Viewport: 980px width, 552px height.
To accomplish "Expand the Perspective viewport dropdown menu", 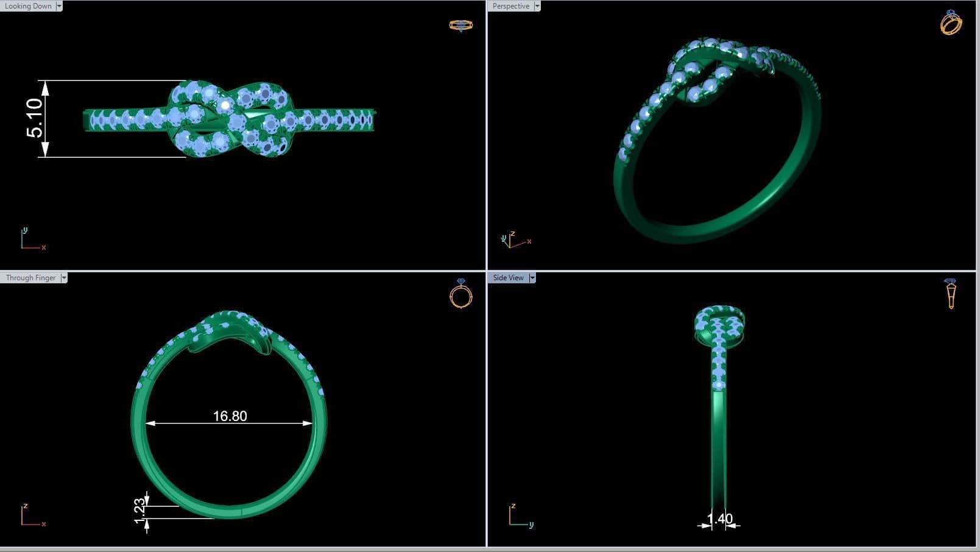I will (x=537, y=6).
